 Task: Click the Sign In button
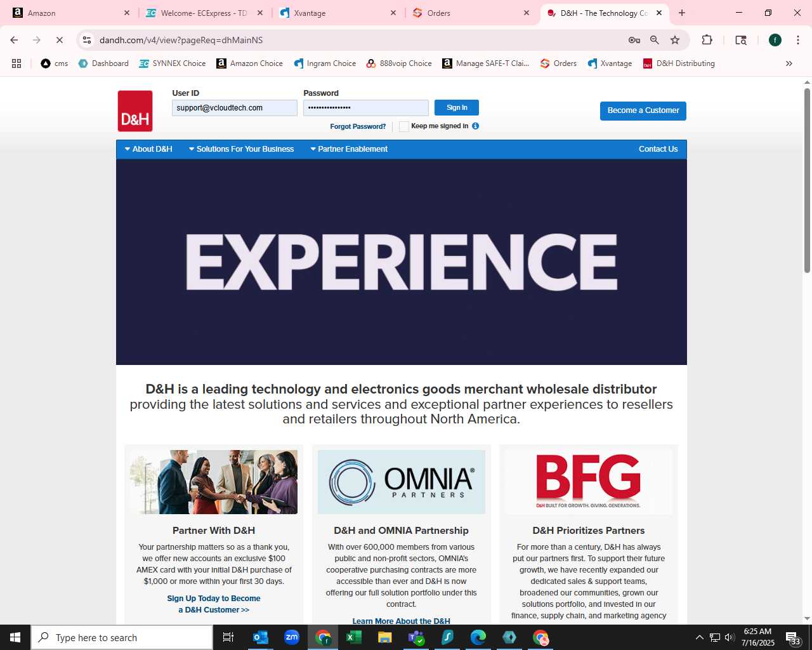coord(457,107)
